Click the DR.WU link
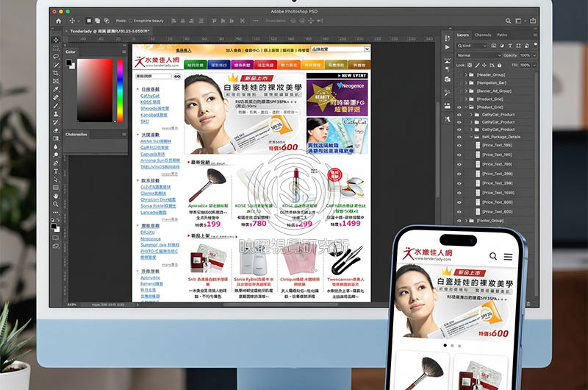The image size is (588, 390). (x=148, y=233)
